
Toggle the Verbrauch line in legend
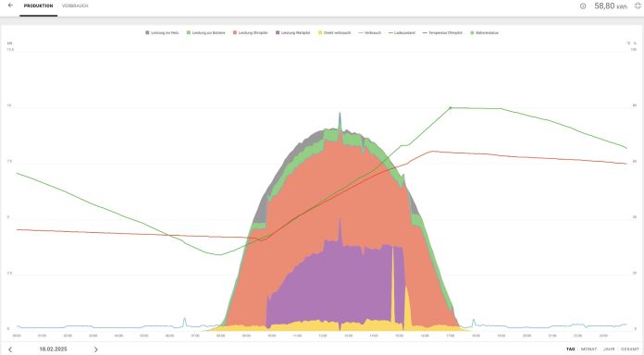point(369,32)
